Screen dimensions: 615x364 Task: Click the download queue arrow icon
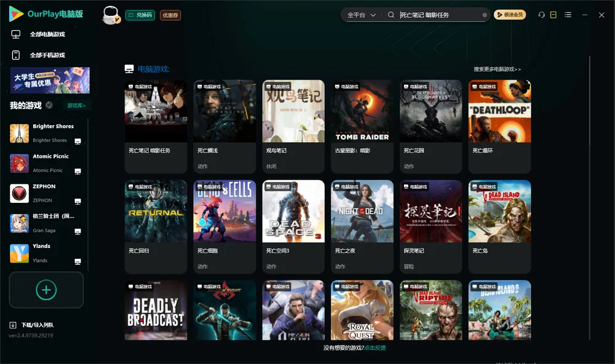click(x=13, y=325)
